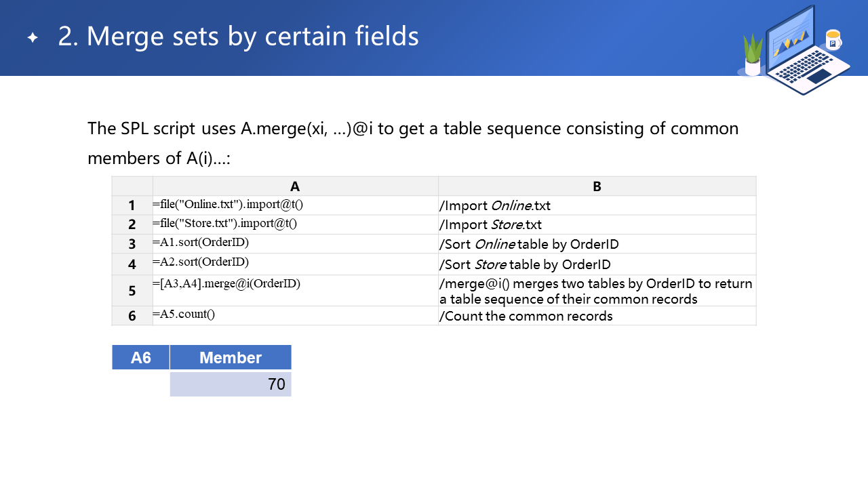
Task: Click the "/Count the common records" comment cell
Action: (597, 316)
